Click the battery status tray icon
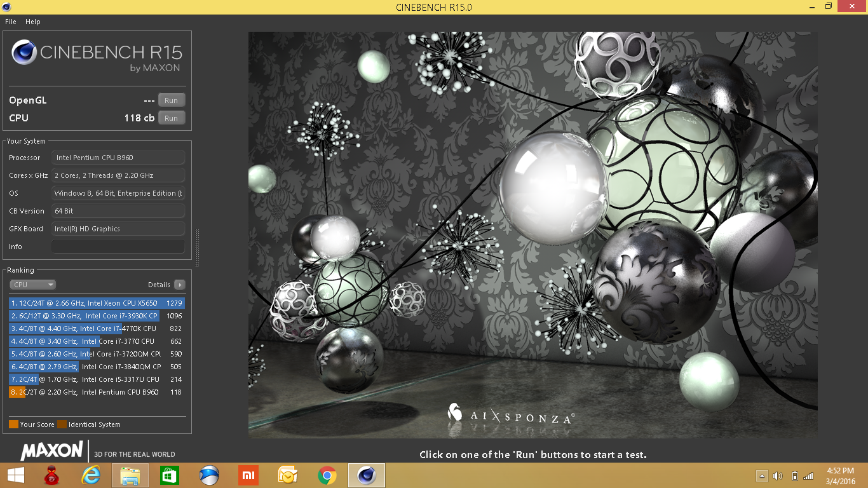 pos(794,476)
